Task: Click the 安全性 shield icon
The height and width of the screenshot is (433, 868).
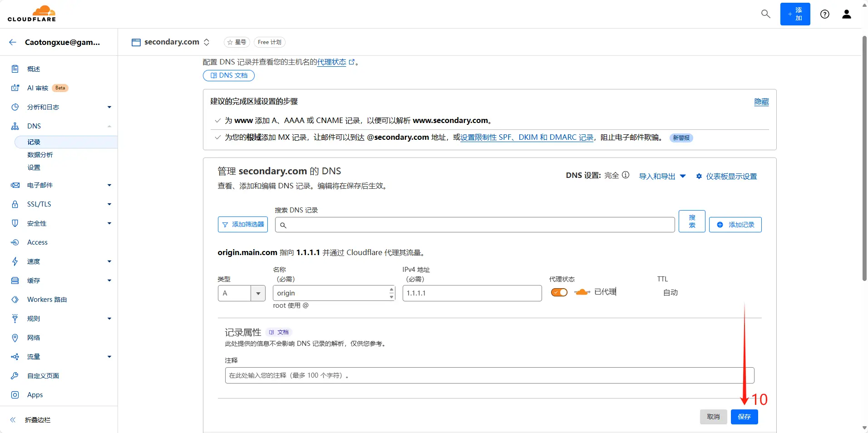Action: click(15, 223)
